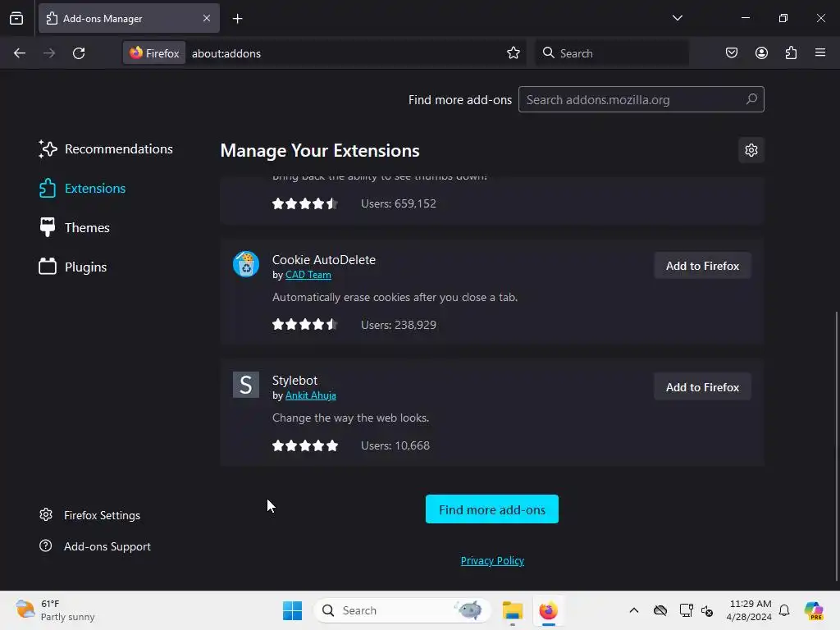
Task: Open the application hamburger menu
Action: pos(820,53)
